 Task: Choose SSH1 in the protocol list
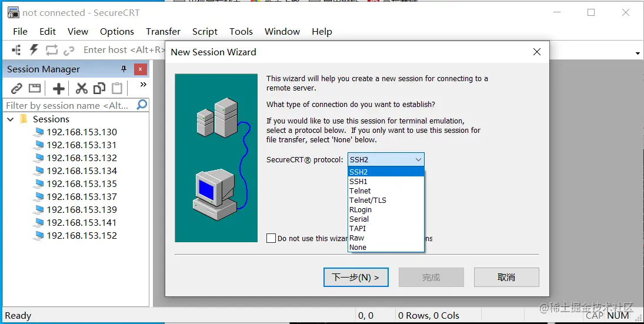click(x=386, y=182)
